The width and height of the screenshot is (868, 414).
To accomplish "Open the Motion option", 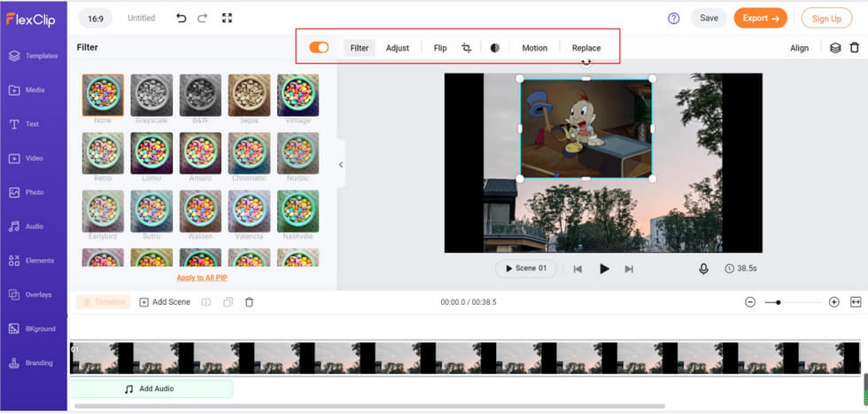I will point(535,48).
